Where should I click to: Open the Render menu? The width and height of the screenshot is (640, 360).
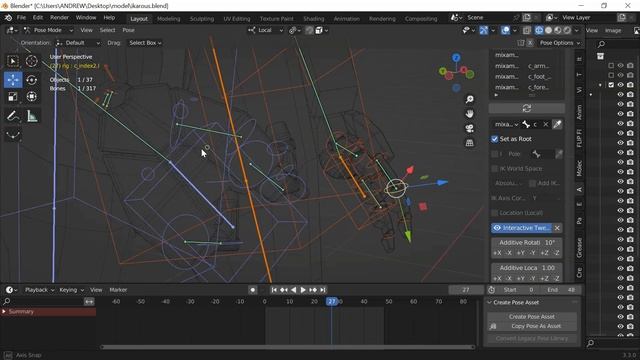click(x=60, y=18)
